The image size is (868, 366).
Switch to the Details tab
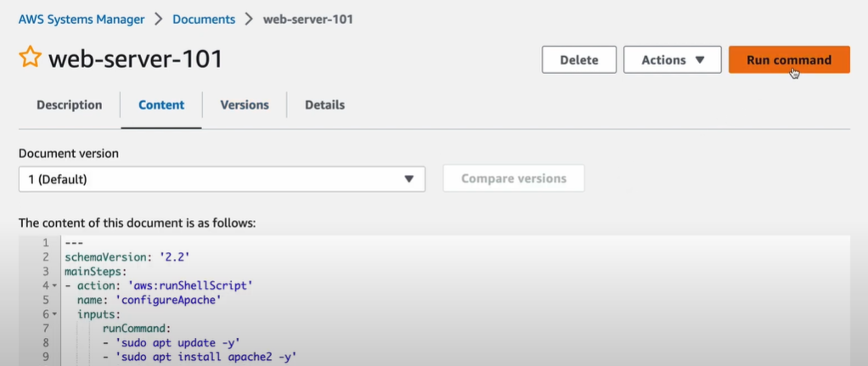pos(324,104)
